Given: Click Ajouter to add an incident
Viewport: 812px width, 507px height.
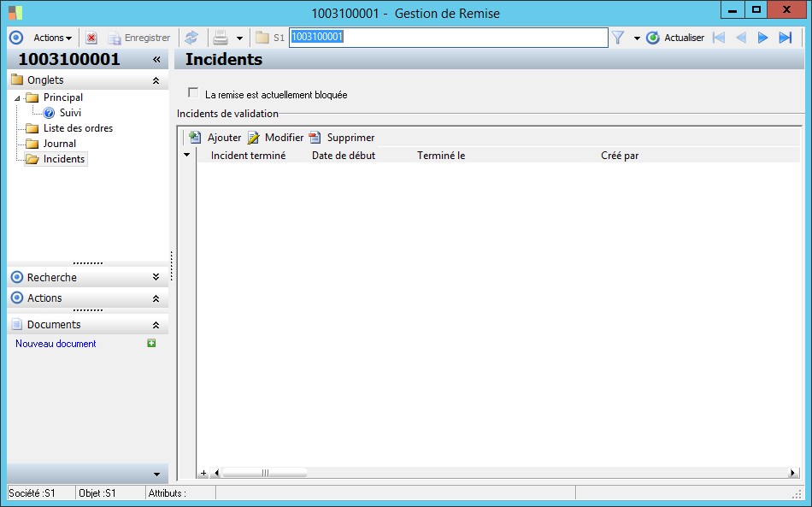Looking at the screenshot, I should pyautogui.click(x=215, y=138).
